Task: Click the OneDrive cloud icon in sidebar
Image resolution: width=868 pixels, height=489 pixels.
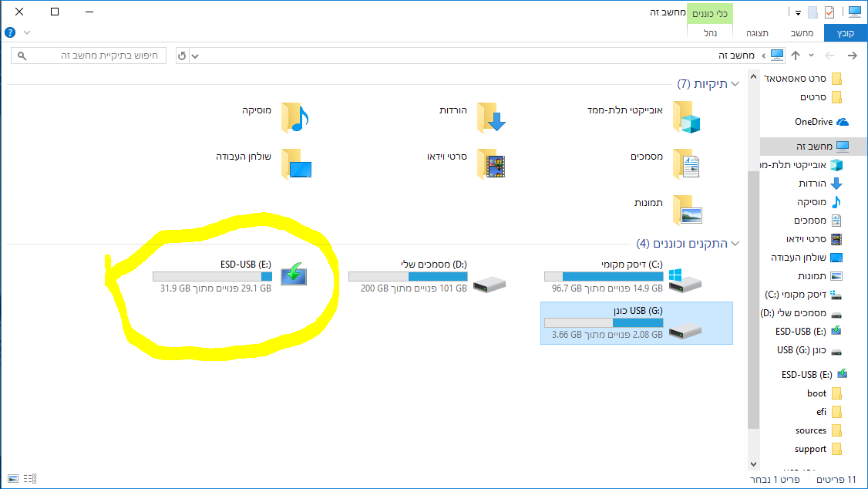Action: 842,122
